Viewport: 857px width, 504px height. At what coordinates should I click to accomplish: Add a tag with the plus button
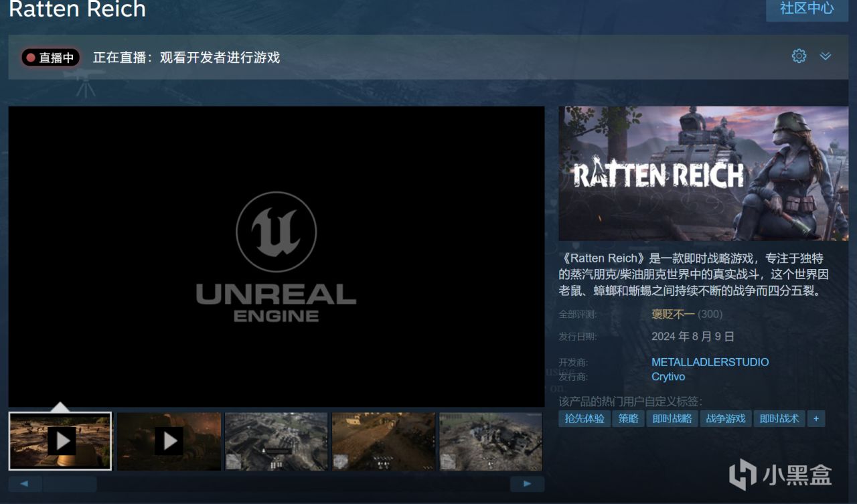point(816,419)
